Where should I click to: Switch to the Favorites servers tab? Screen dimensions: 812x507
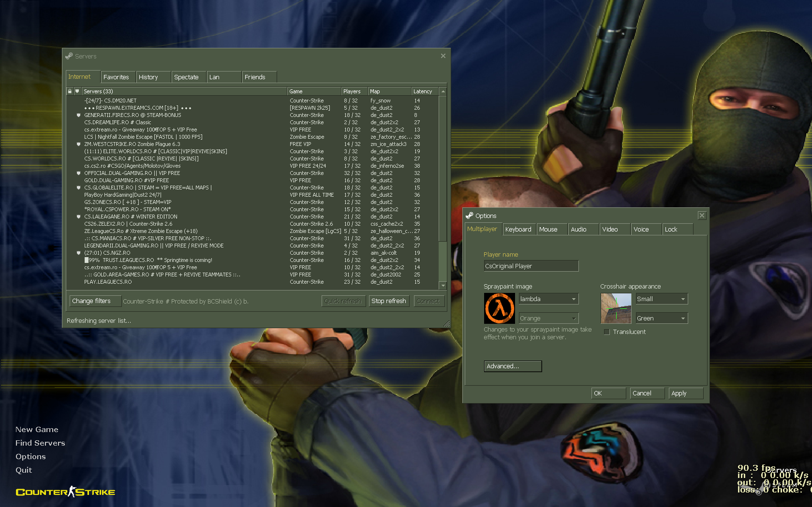tap(116, 77)
